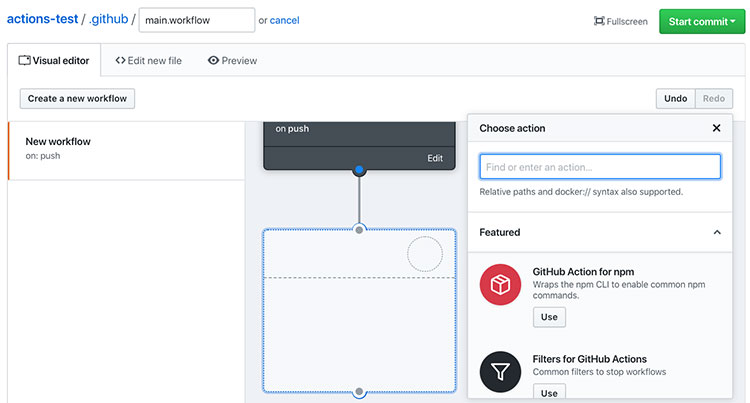The height and width of the screenshot is (403, 750).
Task: Click Create a new workflow button
Action: [x=77, y=98]
